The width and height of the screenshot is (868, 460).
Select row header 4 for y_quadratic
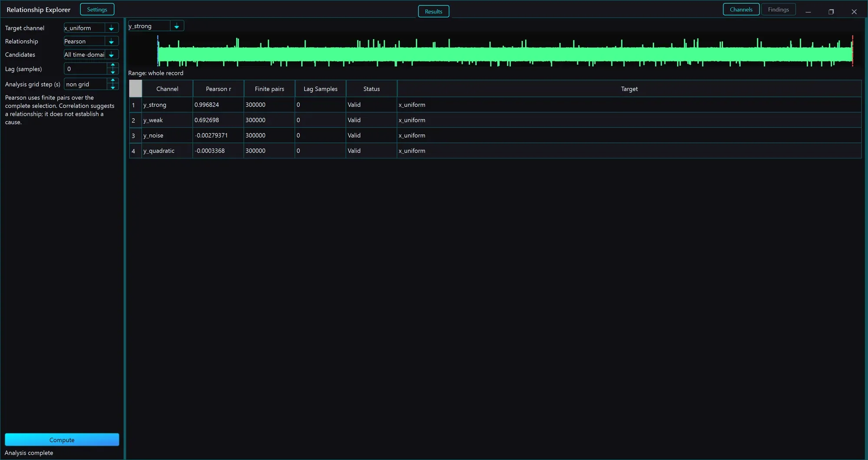click(x=135, y=151)
